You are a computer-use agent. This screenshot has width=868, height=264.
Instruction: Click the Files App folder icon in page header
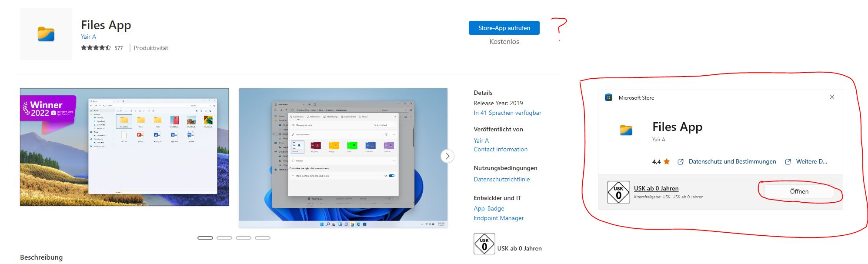[x=46, y=34]
